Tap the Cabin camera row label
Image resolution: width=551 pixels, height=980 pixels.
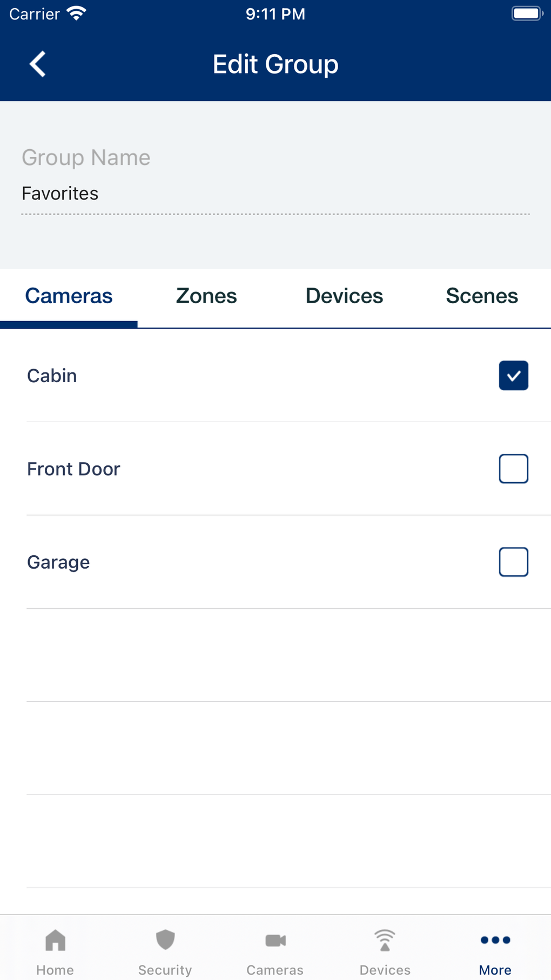tap(52, 376)
